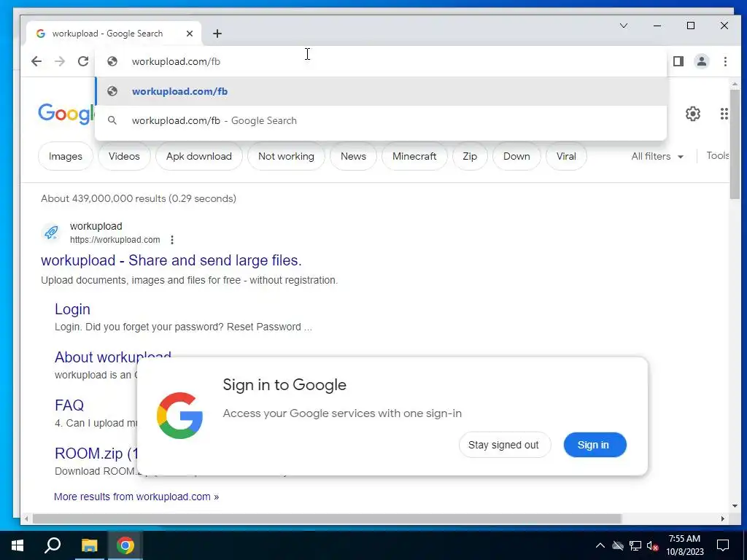
Task: Open More results from workupload.com
Action: [x=136, y=497]
